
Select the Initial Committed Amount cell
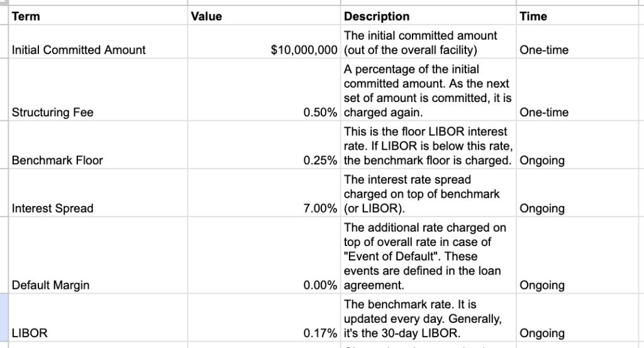[79, 50]
